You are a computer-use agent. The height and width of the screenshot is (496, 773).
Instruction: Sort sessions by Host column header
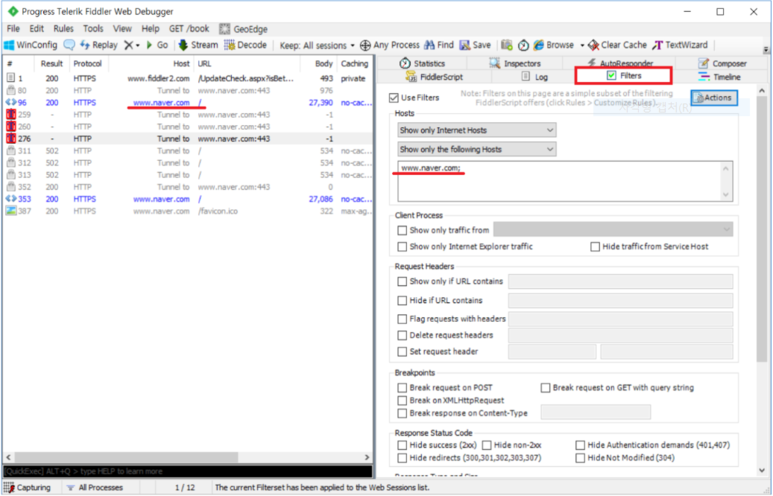pyautogui.click(x=150, y=64)
